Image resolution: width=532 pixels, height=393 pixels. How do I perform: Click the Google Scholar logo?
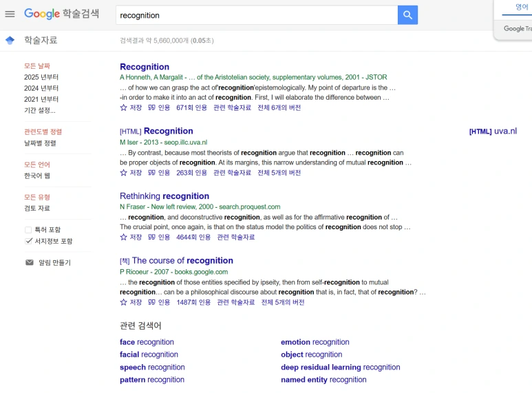click(x=62, y=14)
